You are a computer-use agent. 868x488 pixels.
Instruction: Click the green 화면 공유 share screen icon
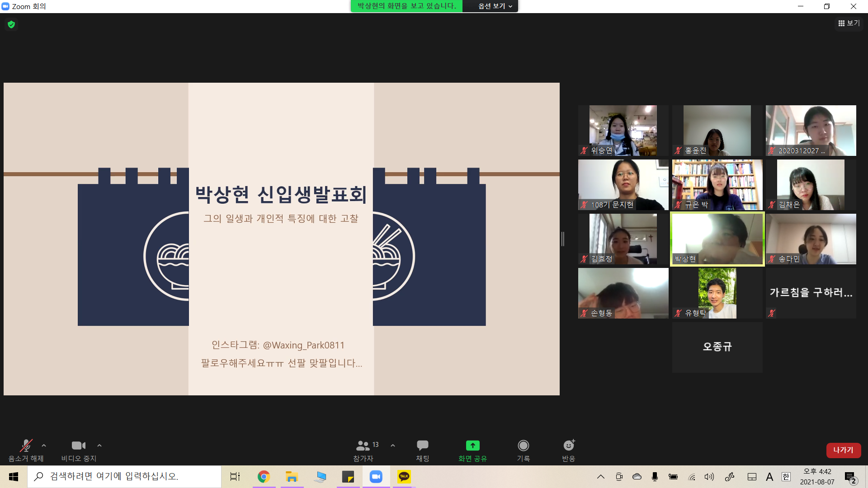click(472, 446)
